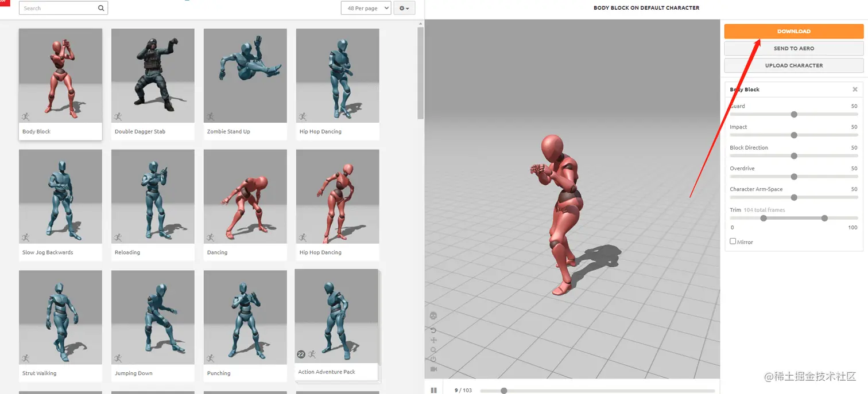Click running-man icon on Slow Jog Backwards card
Image resolution: width=868 pixels, height=394 pixels.
coord(26,237)
